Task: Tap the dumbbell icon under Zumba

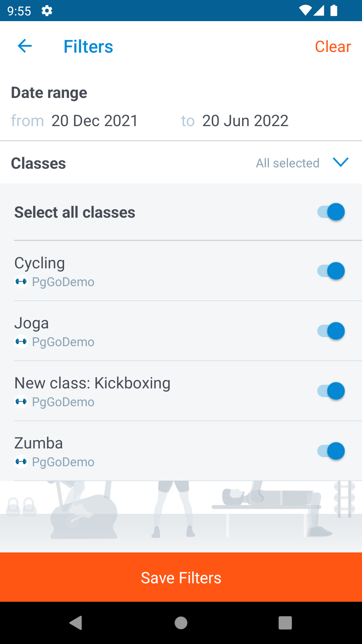Action: click(21, 462)
